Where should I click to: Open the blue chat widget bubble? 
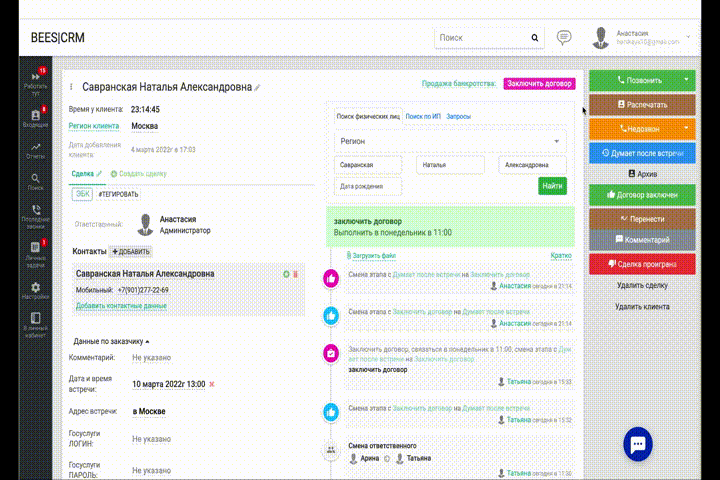(x=638, y=444)
